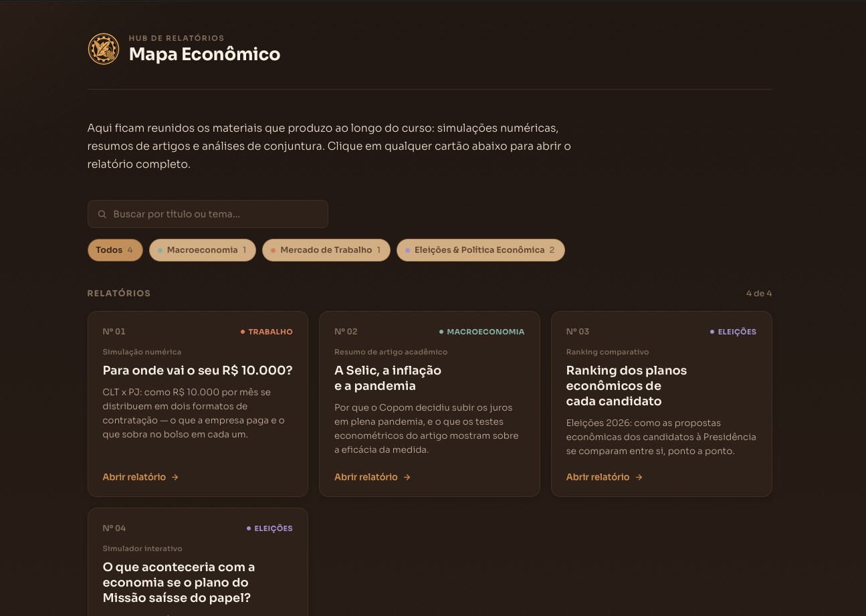Click arrow icon on report Nº 02 link

pos(407,477)
